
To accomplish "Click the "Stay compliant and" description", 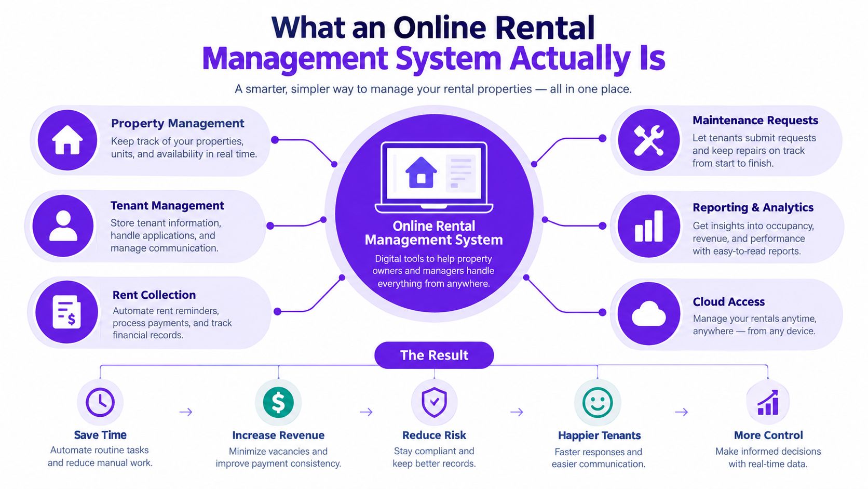I will [x=434, y=457].
